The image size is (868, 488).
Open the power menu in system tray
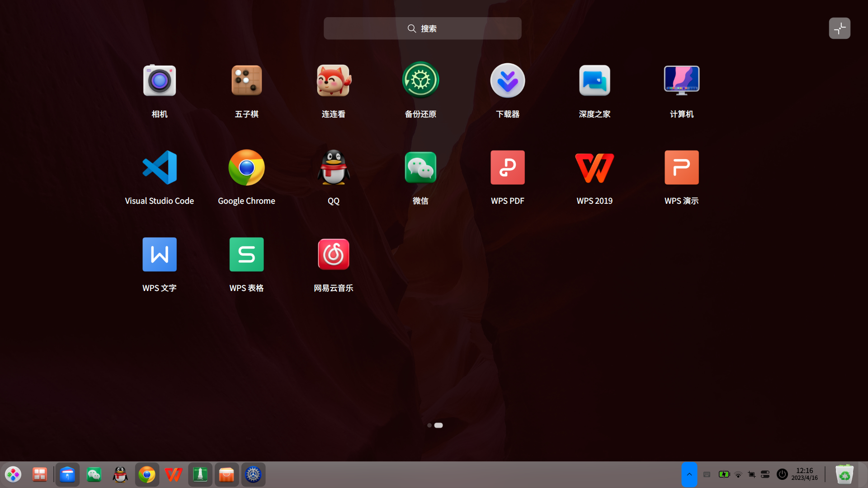click(x=782, y=474)
